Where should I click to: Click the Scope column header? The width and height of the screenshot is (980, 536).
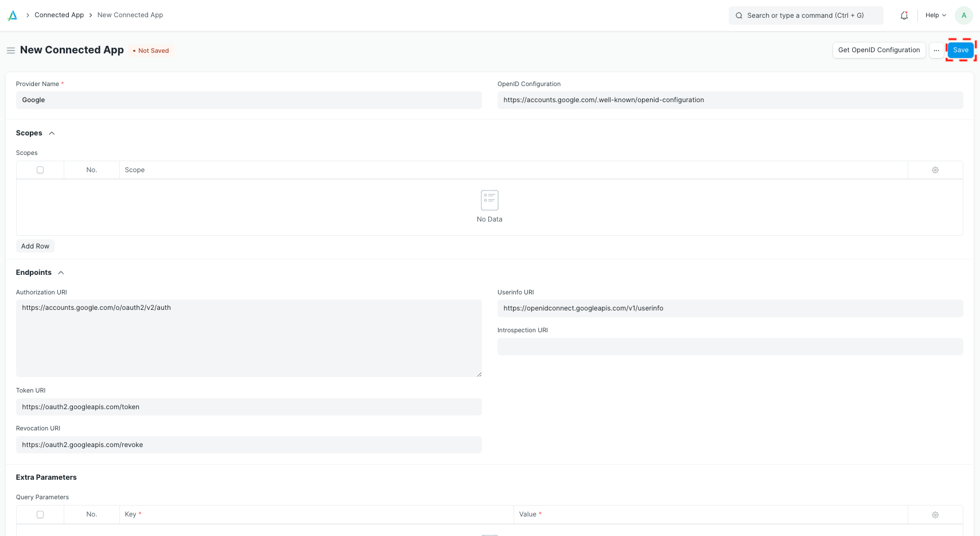(x=135, y=170)
